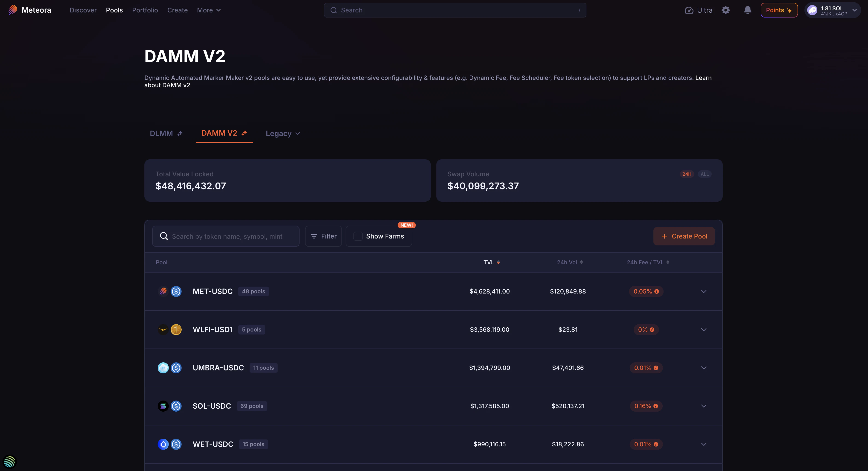Image resolution: width=868 pixels, height=471 pixels.
Task: Sort pools by 24h Vol column
Action: point(569,262)
